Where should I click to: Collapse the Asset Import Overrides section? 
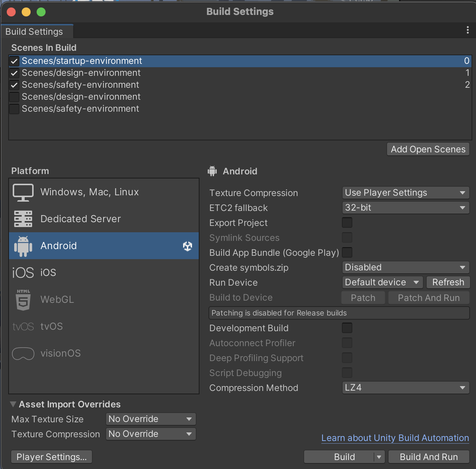click(x=13, y=404)
